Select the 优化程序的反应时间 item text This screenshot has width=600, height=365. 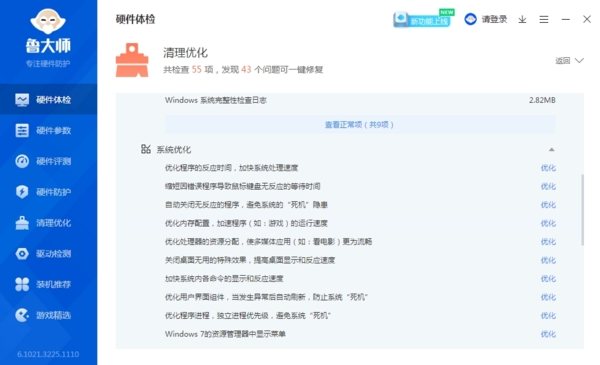click(x=232, y=168)
